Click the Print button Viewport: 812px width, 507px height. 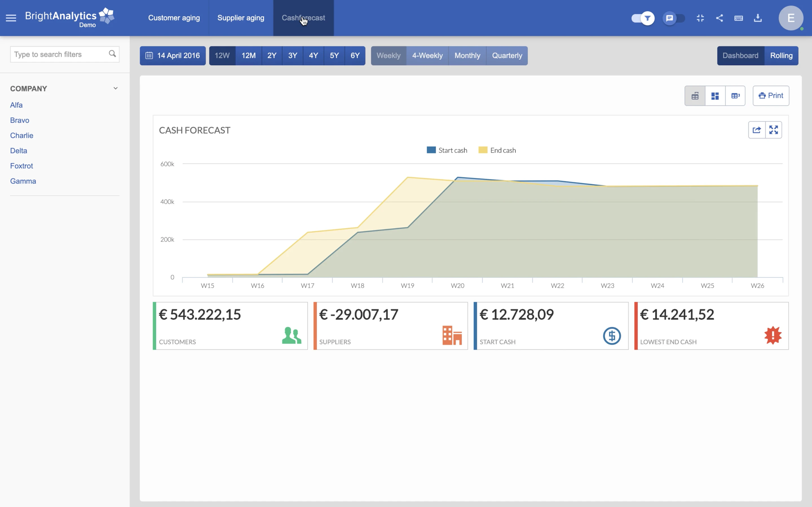[x=771, y=95]
